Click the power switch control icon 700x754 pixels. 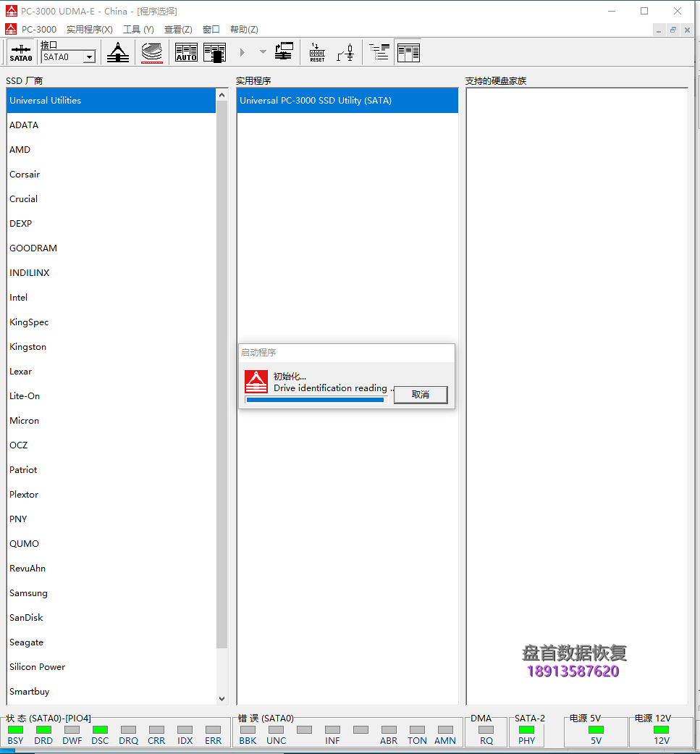(345, 52)
